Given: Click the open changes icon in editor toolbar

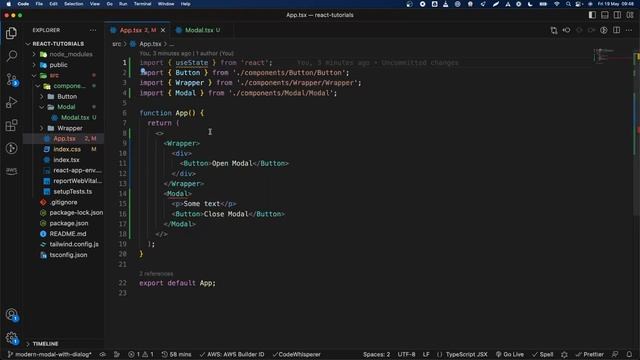Looking at the screenshot, I should (x=554, y=30).
